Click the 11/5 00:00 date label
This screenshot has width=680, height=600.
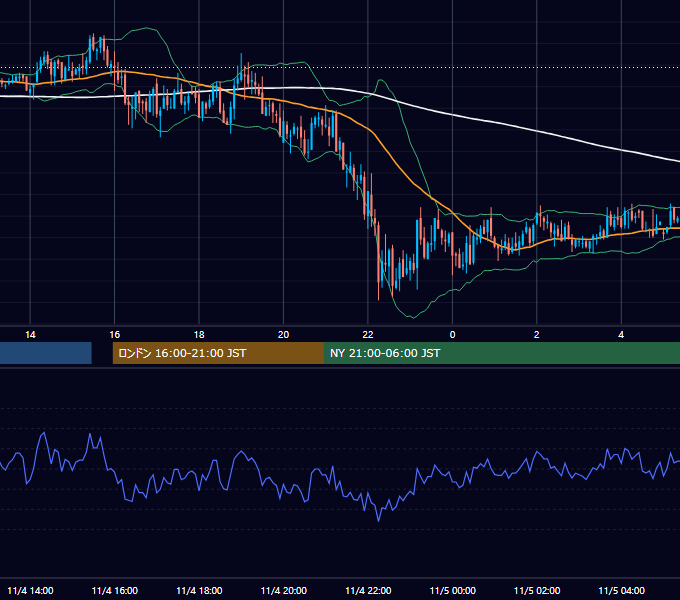click(x=452, y=590)
